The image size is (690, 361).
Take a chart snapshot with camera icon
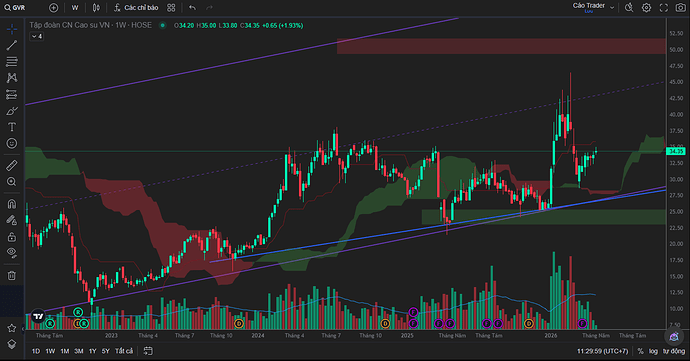click(680, 8)
